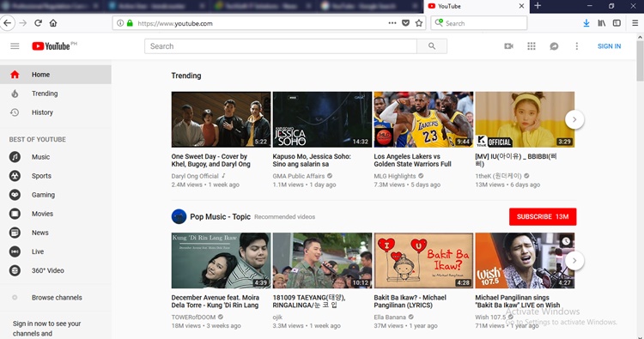
Task: Open a new tab with the plus button
Action: point(538,6)
